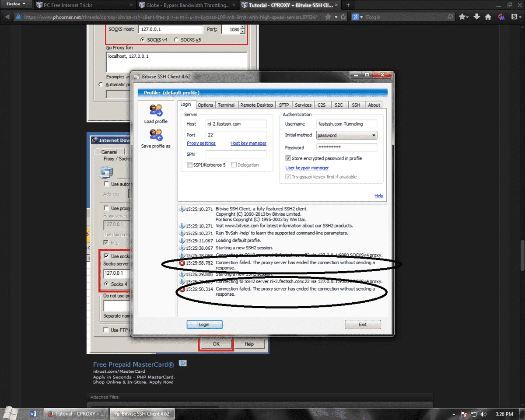Open the User keypair manager link
Viewport: 525px width, 420px height.
[307, 168]
